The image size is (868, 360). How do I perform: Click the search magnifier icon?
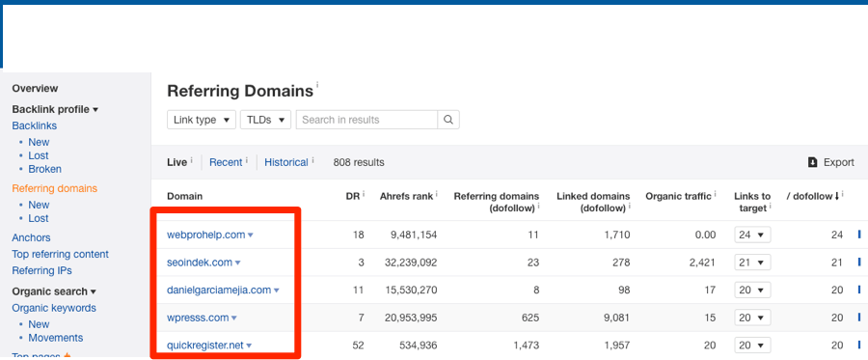(x=448, y=120)
